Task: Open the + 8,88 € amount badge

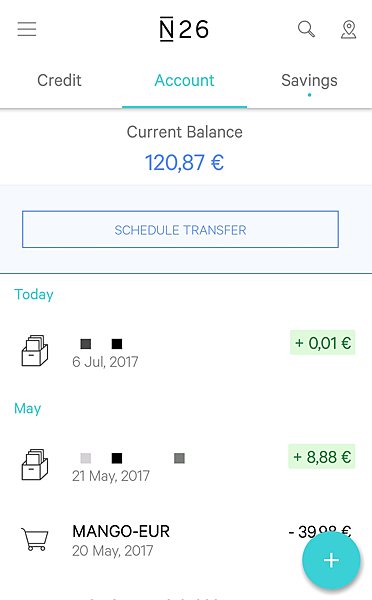Action: [321, 457]
